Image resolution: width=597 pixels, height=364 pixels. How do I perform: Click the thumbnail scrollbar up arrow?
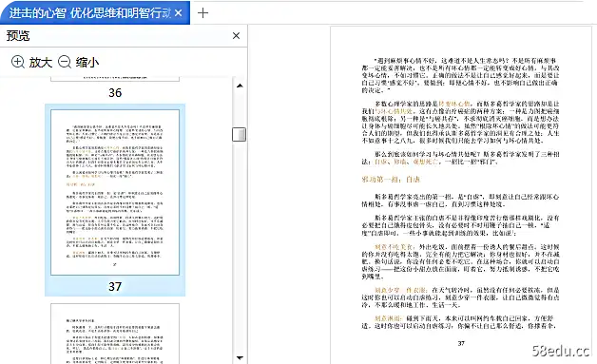[240, 86]
